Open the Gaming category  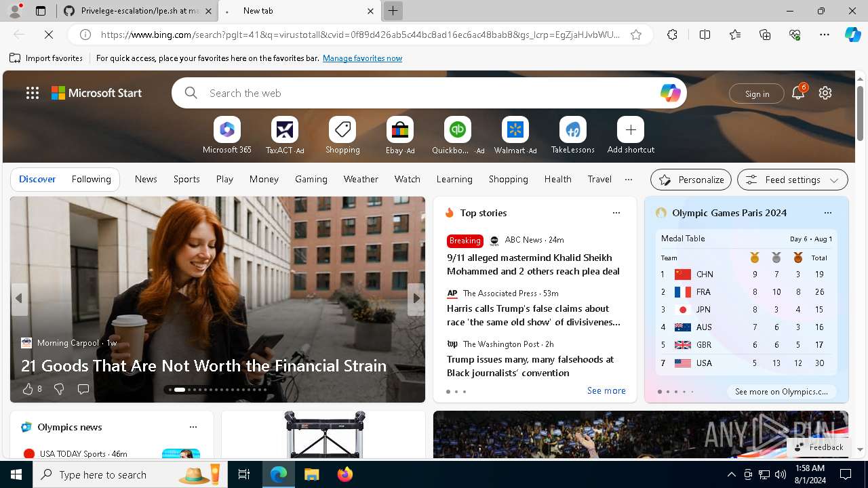click(x=311, y=179)
